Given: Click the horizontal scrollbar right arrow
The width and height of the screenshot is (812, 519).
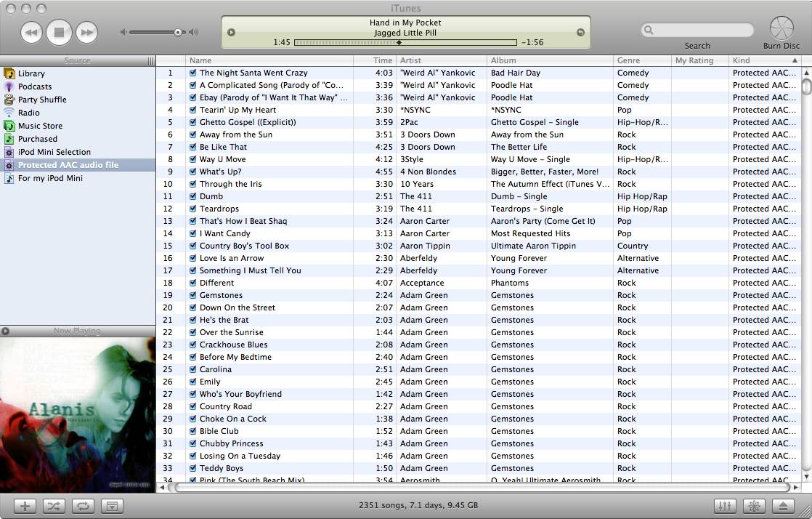Looking at the screenshot, I should pyautogui.click(x=796, y=487).
